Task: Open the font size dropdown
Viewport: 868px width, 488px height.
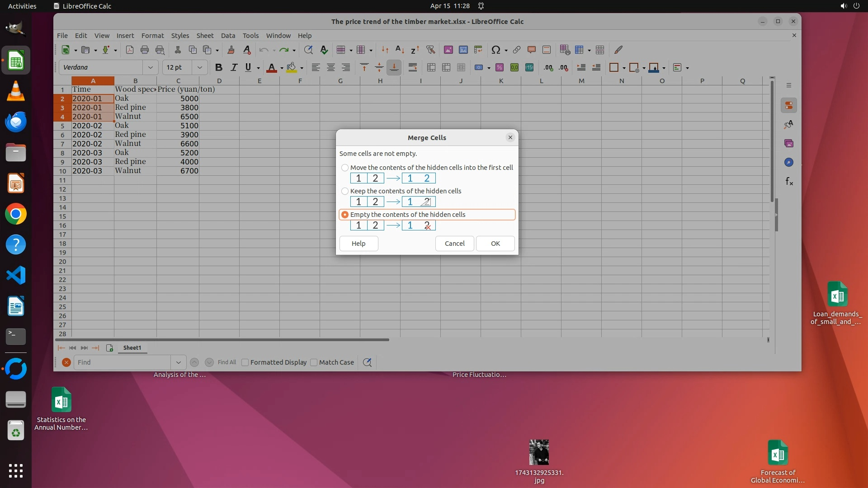Action: tap(199, 68)
